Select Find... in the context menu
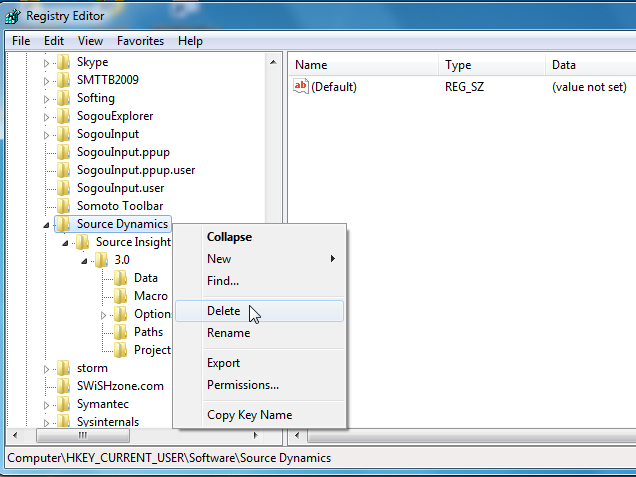 [x=259, y=281]
